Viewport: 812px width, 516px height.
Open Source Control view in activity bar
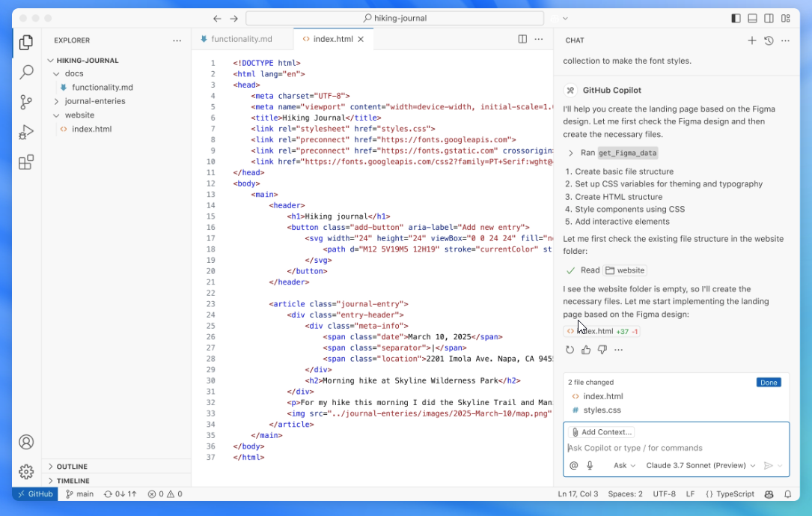[x=26, y=102]
